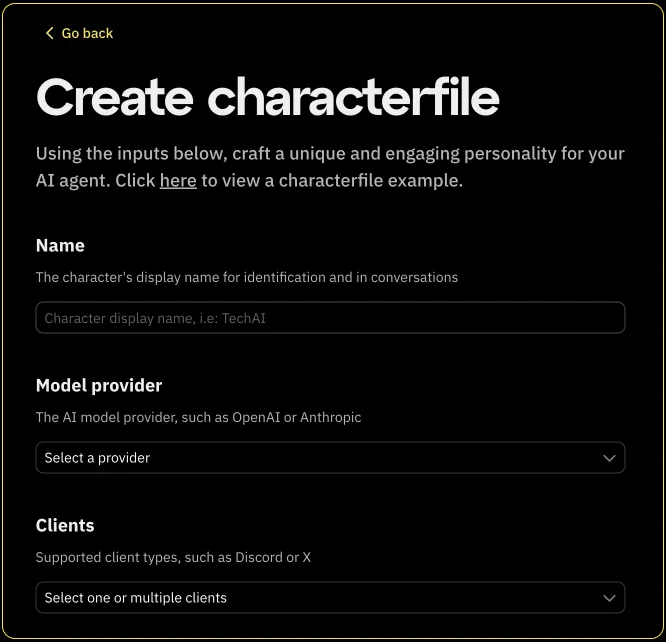The image size is (666, 642).
Task: Click the Name field label
Action: click(x=60, y=245)
